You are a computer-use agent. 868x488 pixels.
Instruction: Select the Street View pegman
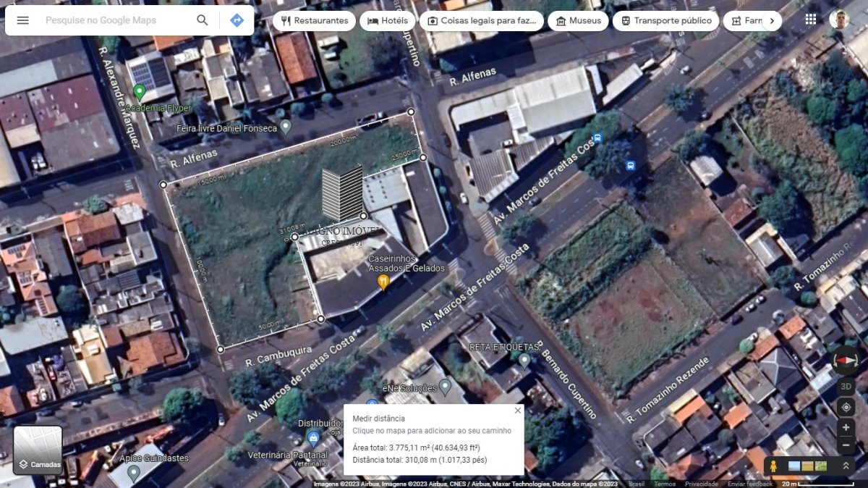click(773, 466)
